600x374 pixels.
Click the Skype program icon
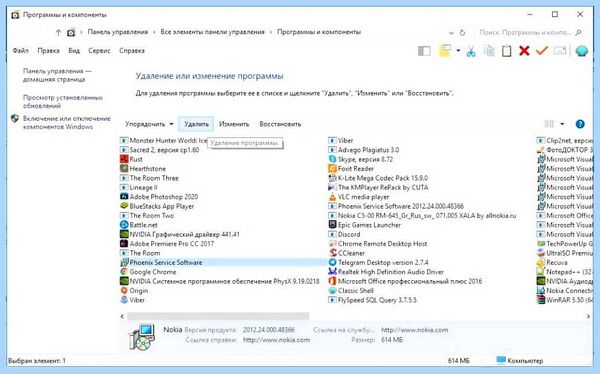point(332,159)
